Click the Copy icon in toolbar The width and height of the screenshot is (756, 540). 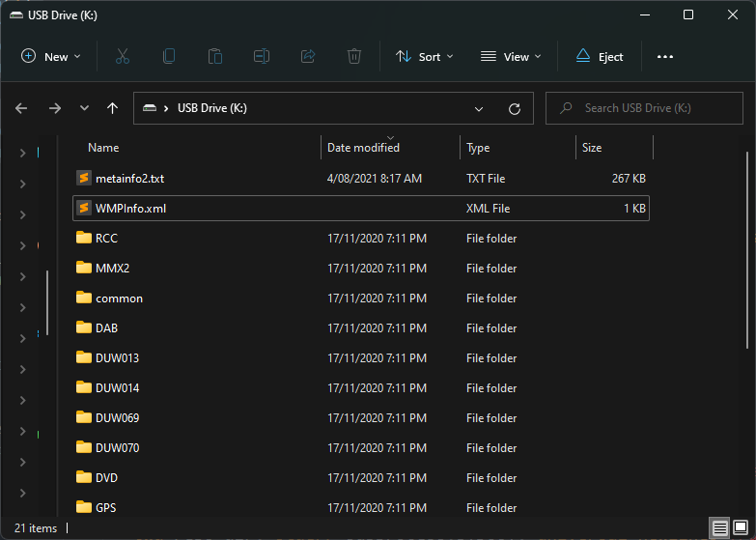point(169,56)
